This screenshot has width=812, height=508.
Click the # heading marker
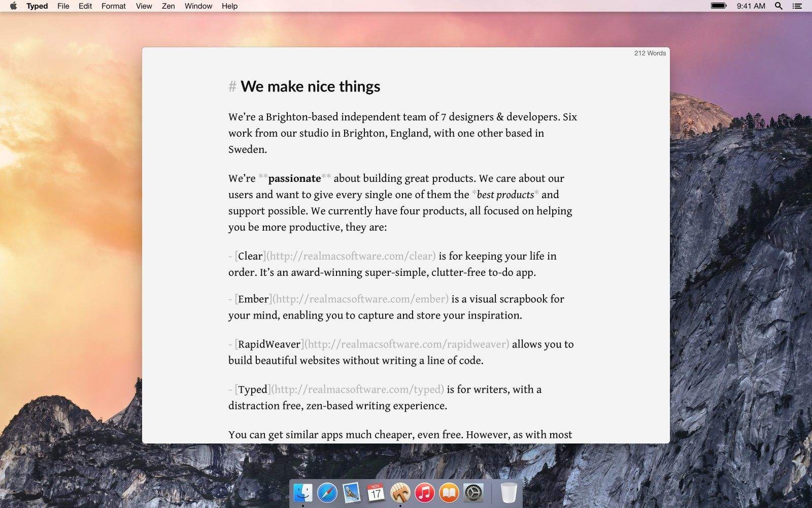(x=232, y=87)
